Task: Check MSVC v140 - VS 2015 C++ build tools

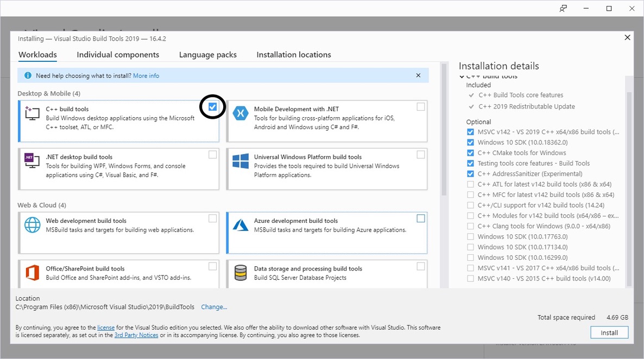Action: [470, 279]
